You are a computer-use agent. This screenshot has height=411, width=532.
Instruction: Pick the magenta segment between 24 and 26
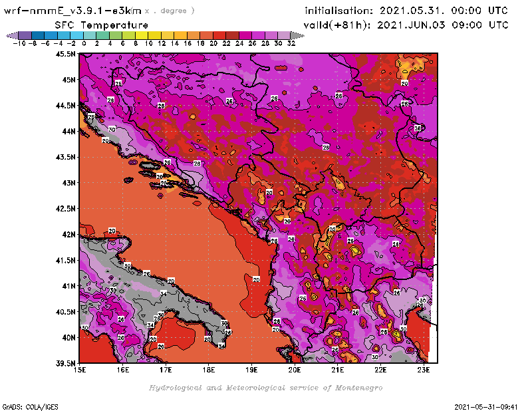pos(245,35)
